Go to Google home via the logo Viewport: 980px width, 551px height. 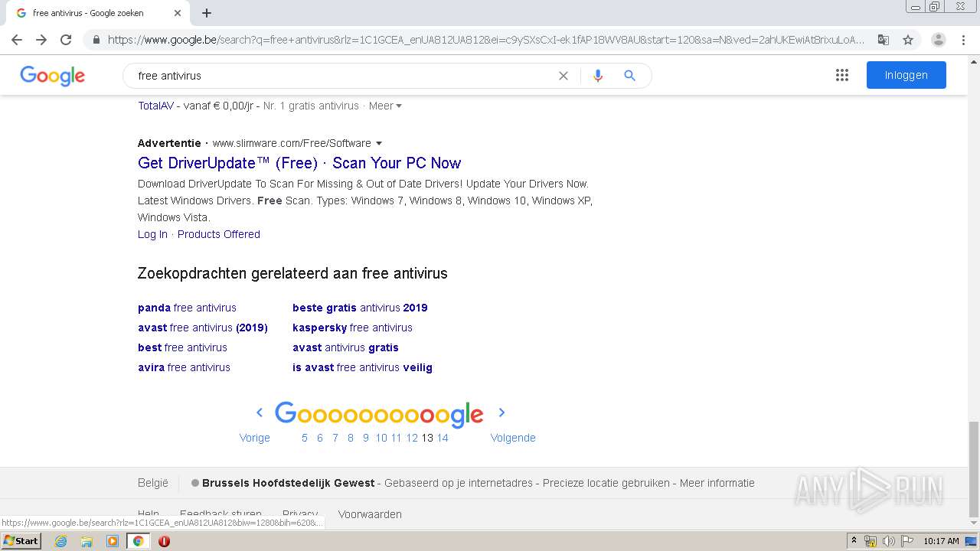[x=52, y=76]
